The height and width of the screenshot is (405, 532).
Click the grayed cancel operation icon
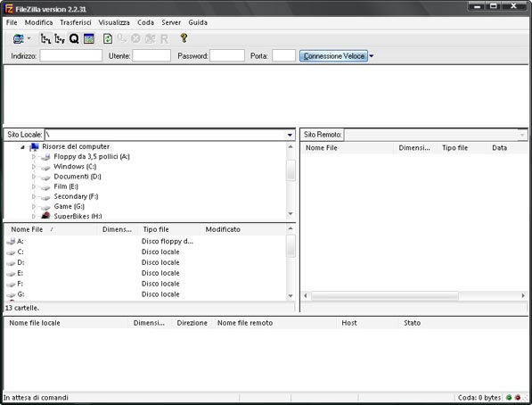pyautogui.click(x=135, y=38)
